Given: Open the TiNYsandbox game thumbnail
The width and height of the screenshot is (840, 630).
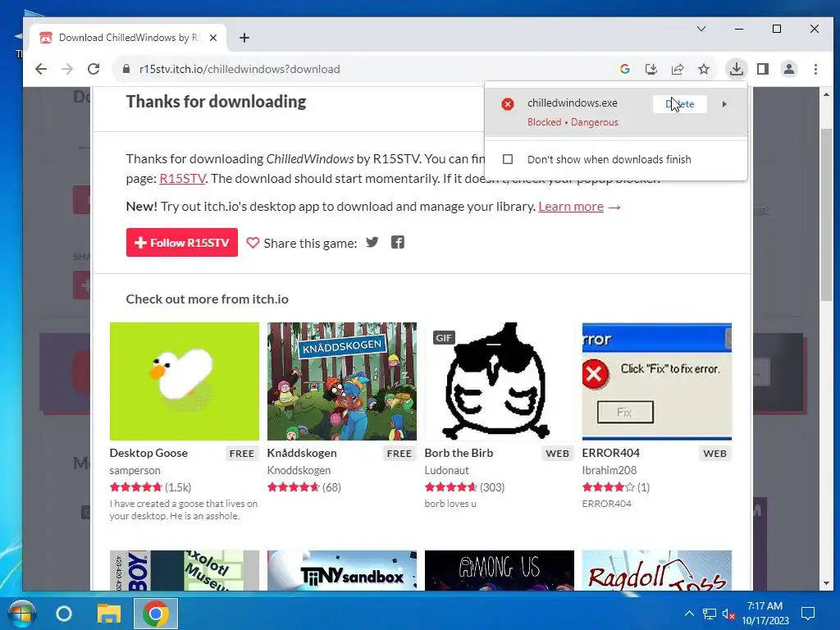Looking at the screenshot, I should coord(342,571).
